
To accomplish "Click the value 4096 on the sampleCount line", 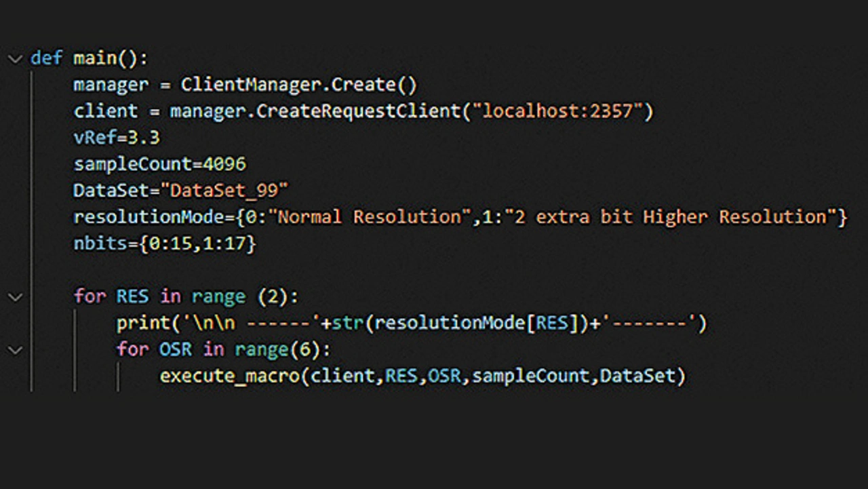I will coord(224,164).
